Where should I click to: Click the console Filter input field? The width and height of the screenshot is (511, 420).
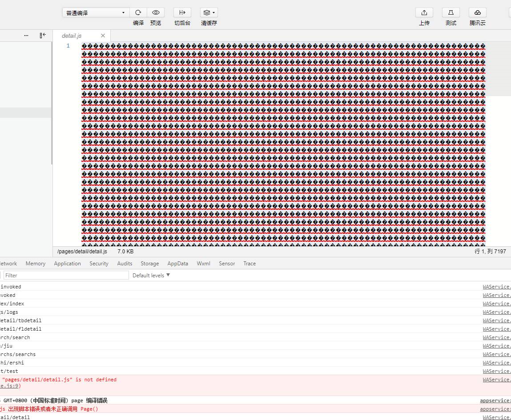(x=66, y=275)
